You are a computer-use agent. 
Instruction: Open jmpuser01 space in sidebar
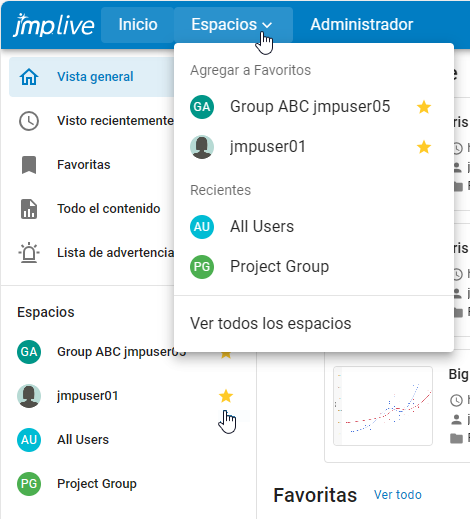tap(88, 396)
